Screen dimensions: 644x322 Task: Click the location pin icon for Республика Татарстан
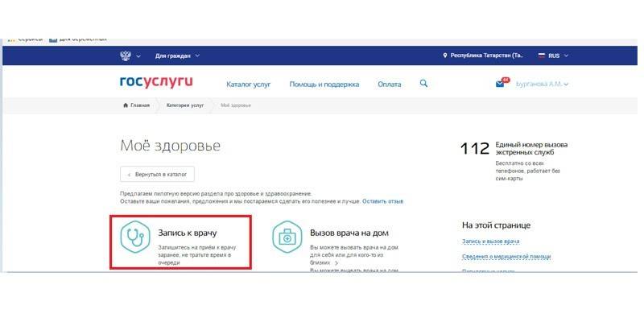tap(445, 56)
